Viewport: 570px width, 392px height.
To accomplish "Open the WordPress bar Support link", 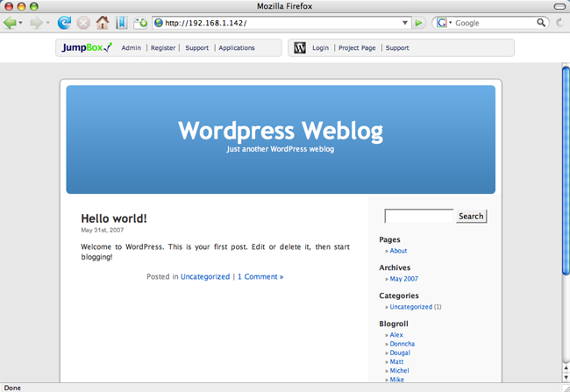I will [x=397, y=48].
